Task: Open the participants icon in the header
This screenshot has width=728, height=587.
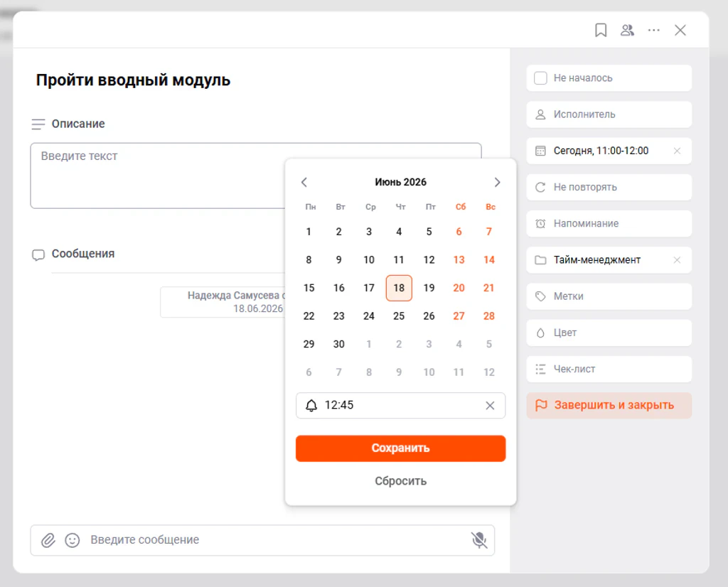Action: [627, 30]
